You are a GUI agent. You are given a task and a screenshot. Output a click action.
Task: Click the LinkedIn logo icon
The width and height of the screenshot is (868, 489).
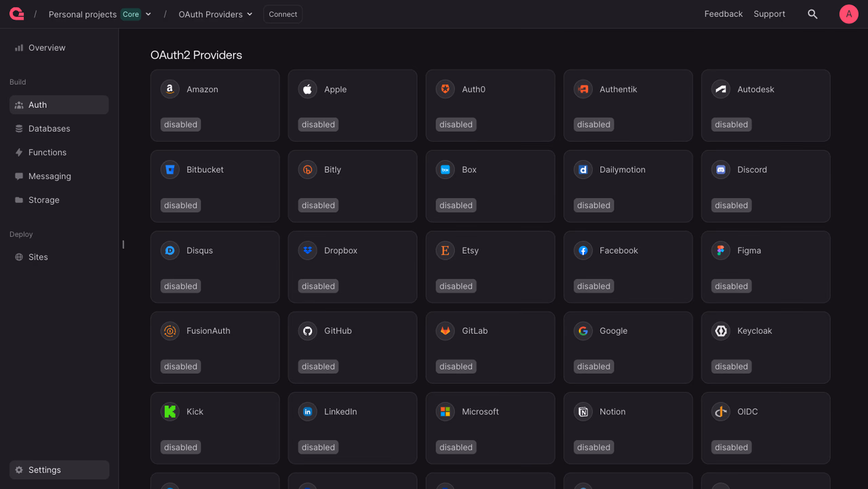point(307,412)
